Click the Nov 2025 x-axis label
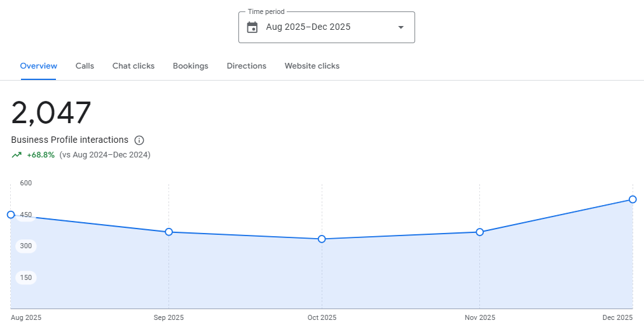Viewport: 644px width, 332px height. click(480, 317)
